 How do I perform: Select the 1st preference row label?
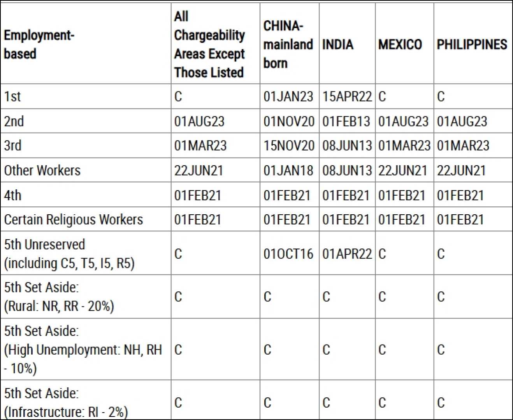click(12, 96)
